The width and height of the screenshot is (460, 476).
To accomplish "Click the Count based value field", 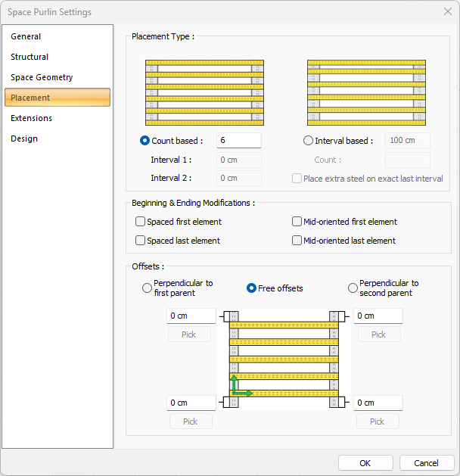I will coord(238,141).
